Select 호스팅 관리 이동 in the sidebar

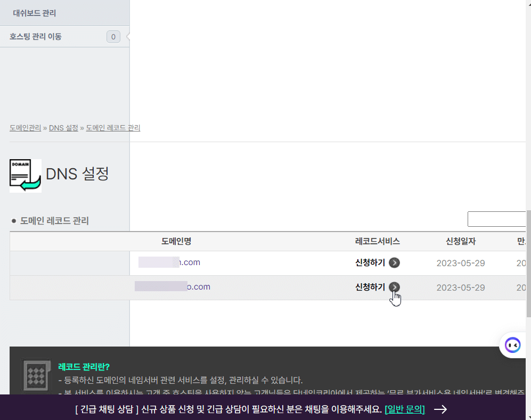pos(36,37)
